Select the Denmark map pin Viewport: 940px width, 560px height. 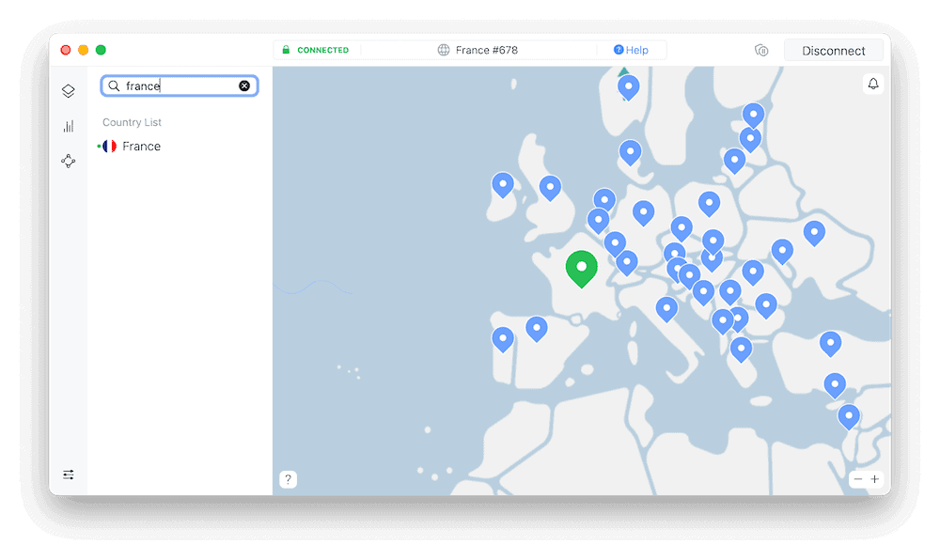coord(630,153)
